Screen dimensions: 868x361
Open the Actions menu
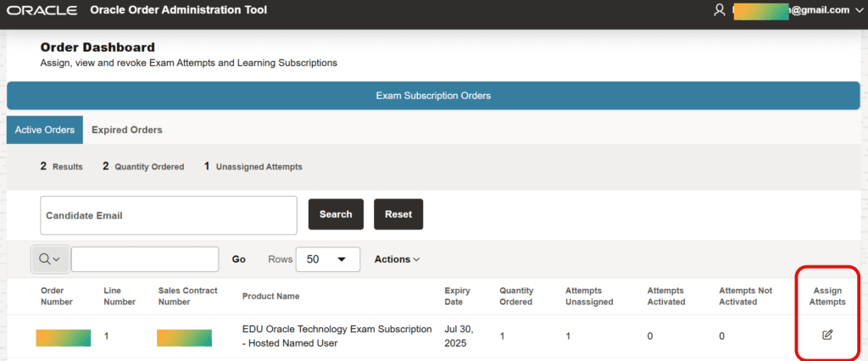(397, 259)
